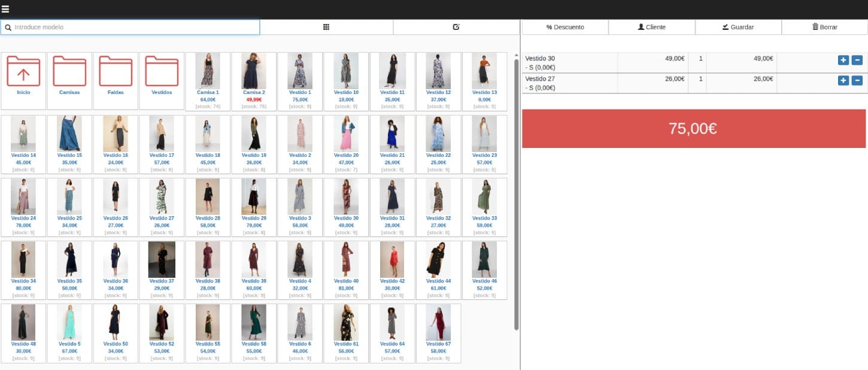Viewport: 868px width, 370px height.
Task: Open the Inicio folder icon
Action: point(23,72)
